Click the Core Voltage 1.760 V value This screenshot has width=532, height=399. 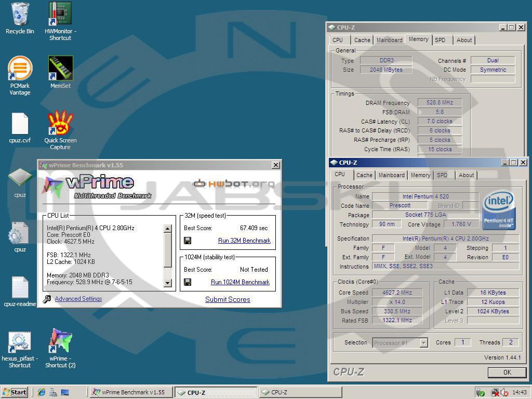point(461,224)
